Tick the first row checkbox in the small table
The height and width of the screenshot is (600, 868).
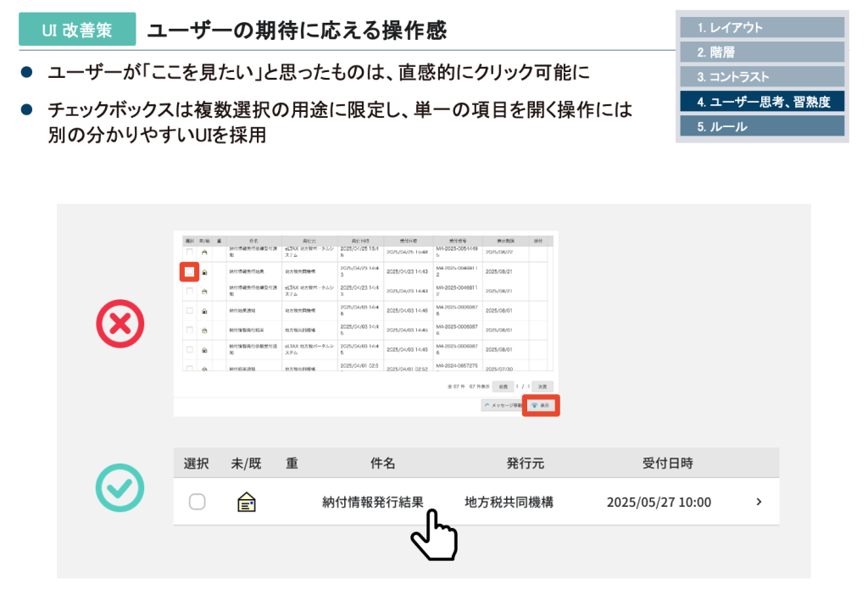click(190, 253)
